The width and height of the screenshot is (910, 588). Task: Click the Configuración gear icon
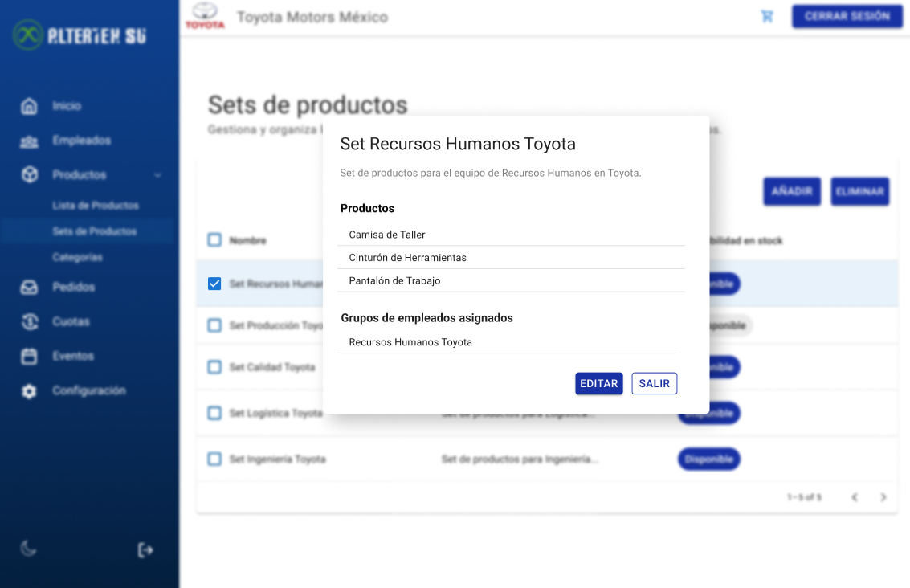[x=29, y=391]
